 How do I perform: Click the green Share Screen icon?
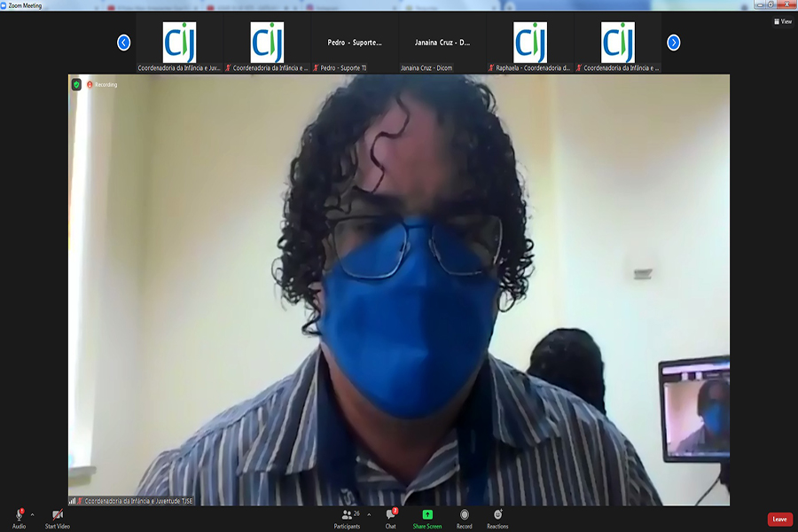coord(426,515)
